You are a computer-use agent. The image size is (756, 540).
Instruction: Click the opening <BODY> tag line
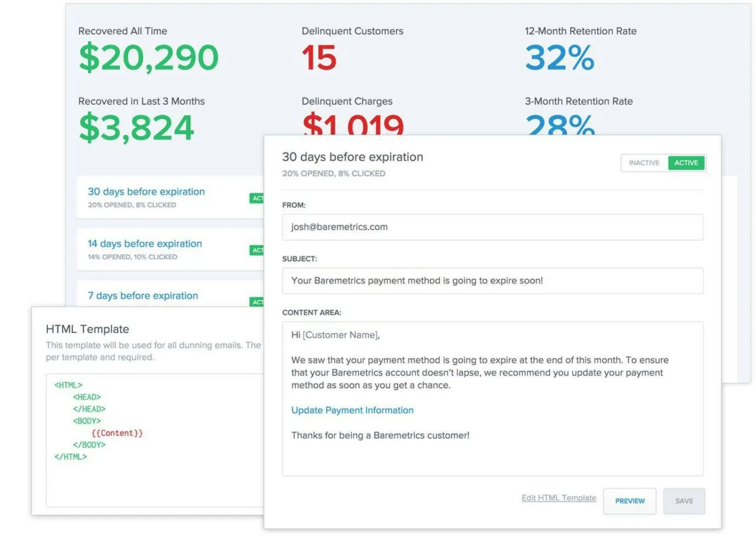87,421
